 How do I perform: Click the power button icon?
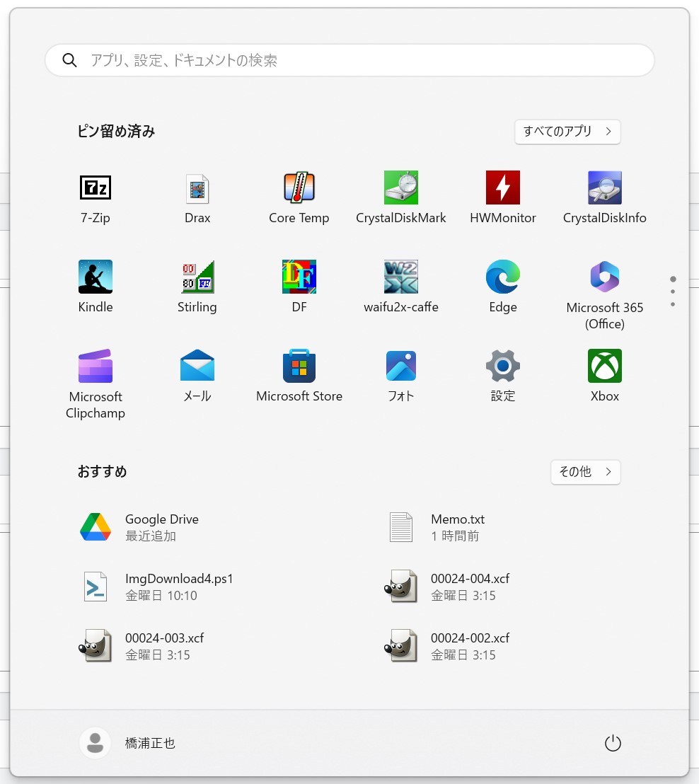point(613,743)
